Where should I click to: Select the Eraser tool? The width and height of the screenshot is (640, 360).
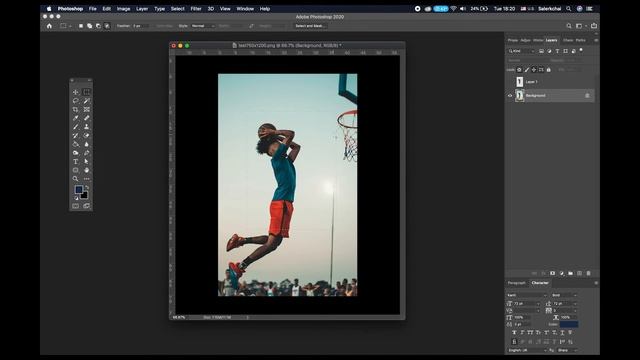(x=87, y=136)
